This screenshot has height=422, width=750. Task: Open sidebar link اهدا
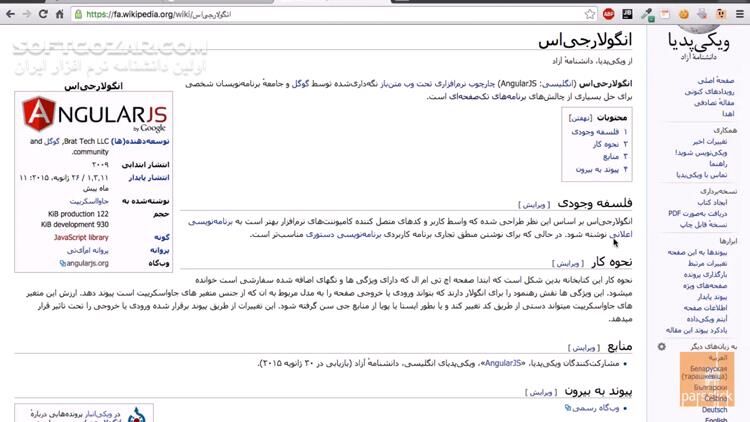[x=728, y=113]
